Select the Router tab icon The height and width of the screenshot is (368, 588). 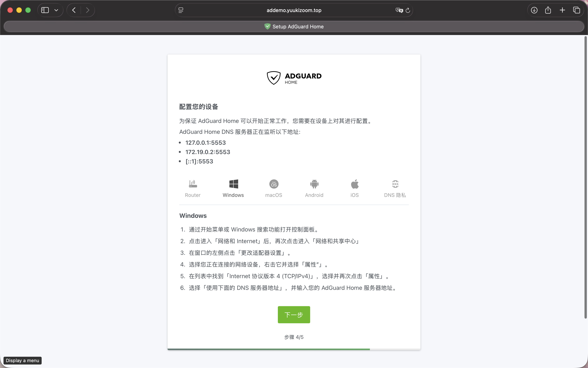(193, 184)
